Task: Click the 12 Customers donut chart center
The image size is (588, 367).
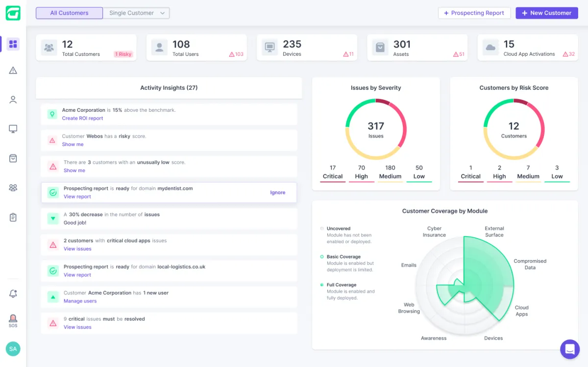Action: [514, 129]
